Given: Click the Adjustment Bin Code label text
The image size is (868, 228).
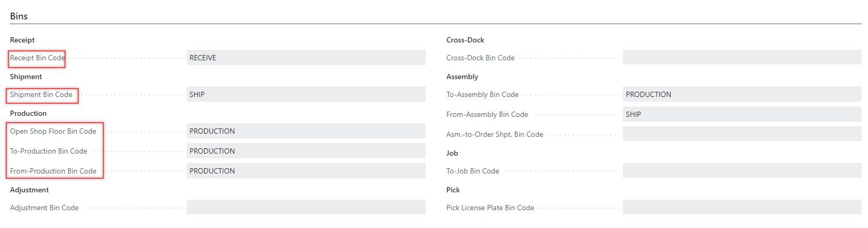Looking at the screenshot, I should 44,208.
